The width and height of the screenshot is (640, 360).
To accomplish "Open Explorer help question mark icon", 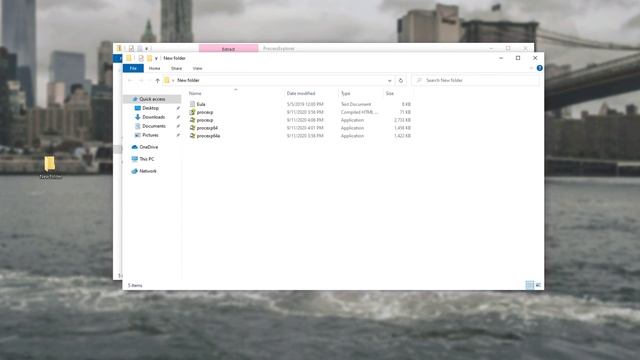I will point(540,68).
